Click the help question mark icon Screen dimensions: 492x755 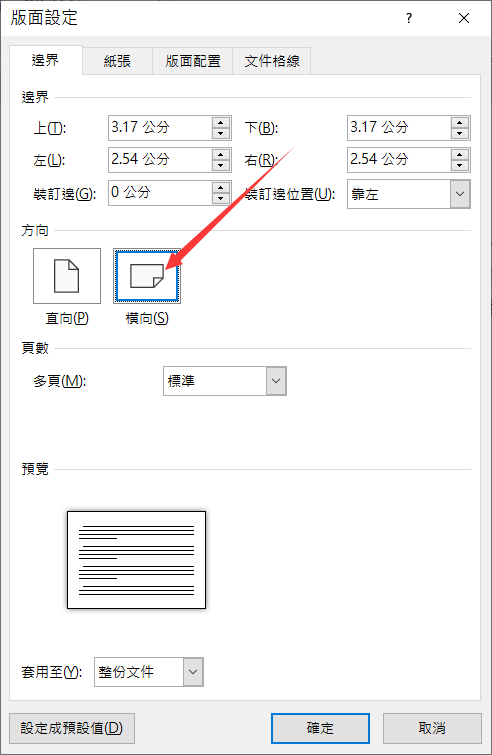(409, 18)
